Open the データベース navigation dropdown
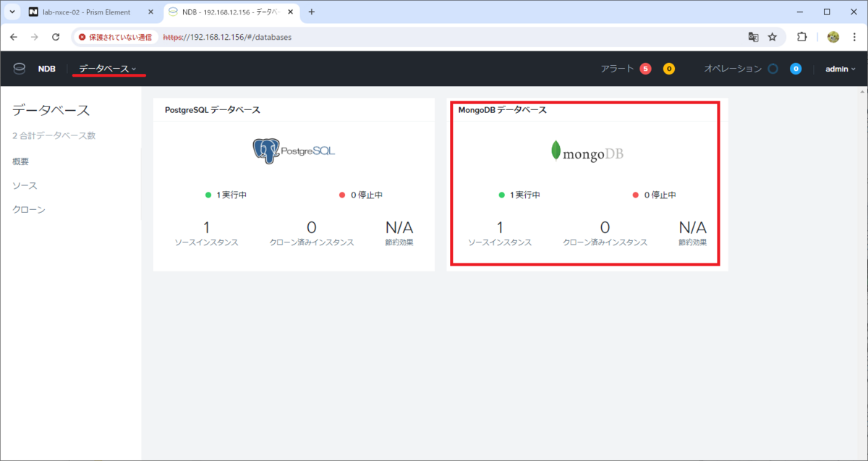Image resolution: width=868 pixels, height=461 pixels. [x=108, y=69]
